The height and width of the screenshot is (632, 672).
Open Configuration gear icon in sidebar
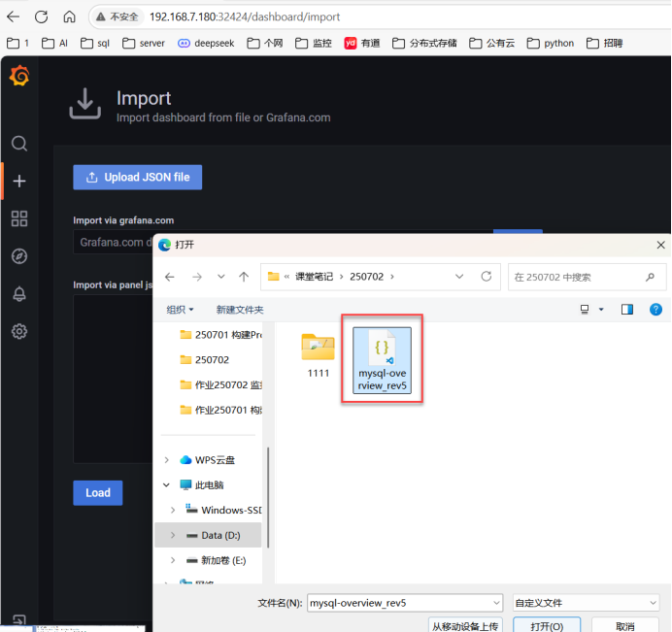coord(19,332)
